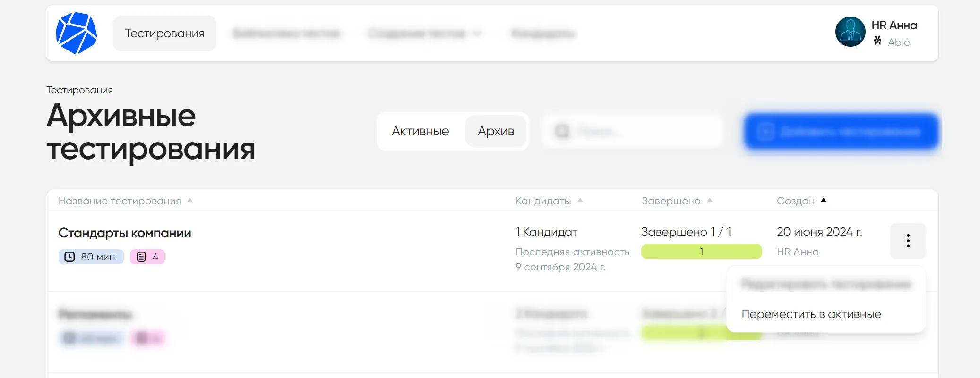Image resolution: width=980 pixels, height=378 pixels.
Task: Open the Стандарты компании test
Action: 125,233
